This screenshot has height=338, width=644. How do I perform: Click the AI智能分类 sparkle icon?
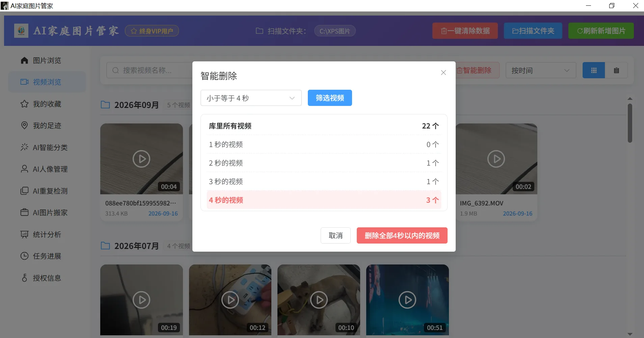24,147
